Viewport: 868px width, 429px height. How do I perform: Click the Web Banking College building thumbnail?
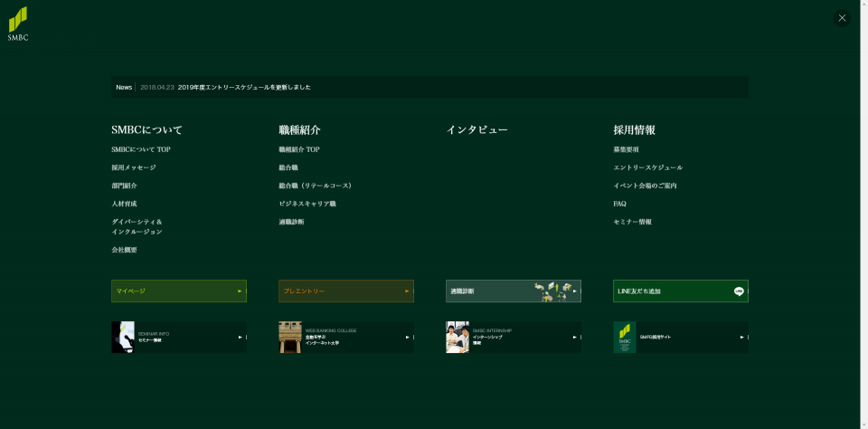coord(290,337)
